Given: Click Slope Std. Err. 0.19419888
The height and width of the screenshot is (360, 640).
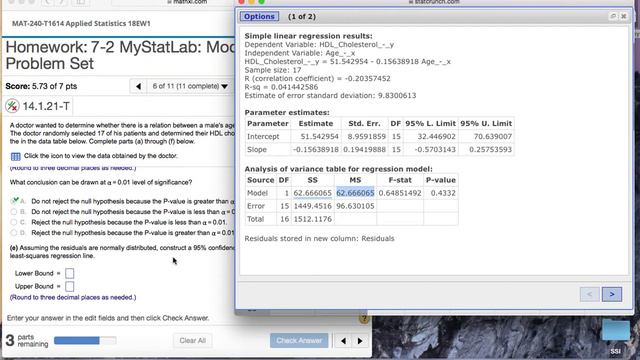Looking at the screenshot, I should (364, 150).
